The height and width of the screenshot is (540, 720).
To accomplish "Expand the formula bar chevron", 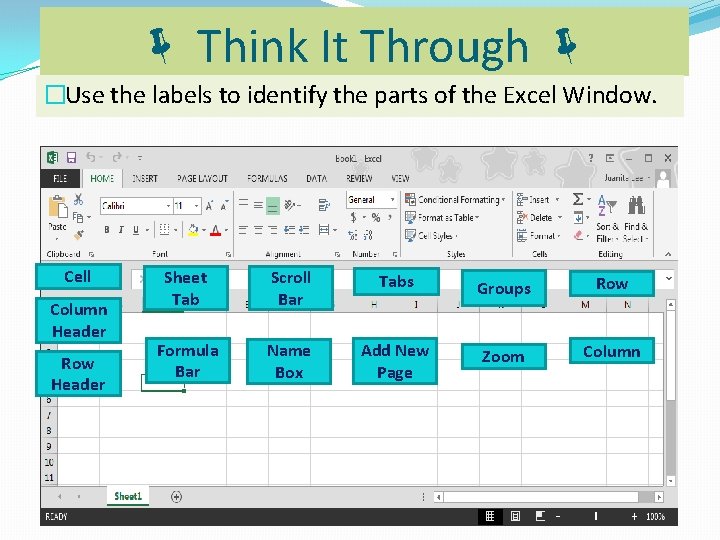I will coord(669,278).
